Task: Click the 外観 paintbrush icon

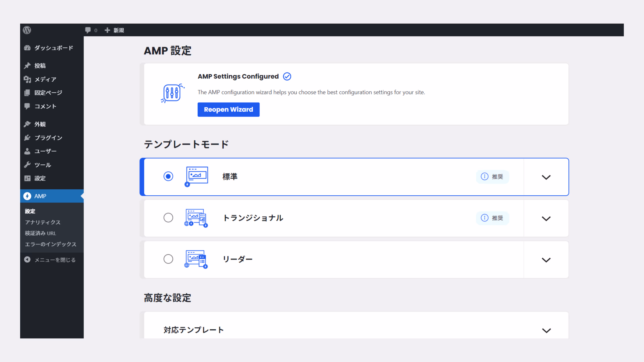Action: point(27,124)
